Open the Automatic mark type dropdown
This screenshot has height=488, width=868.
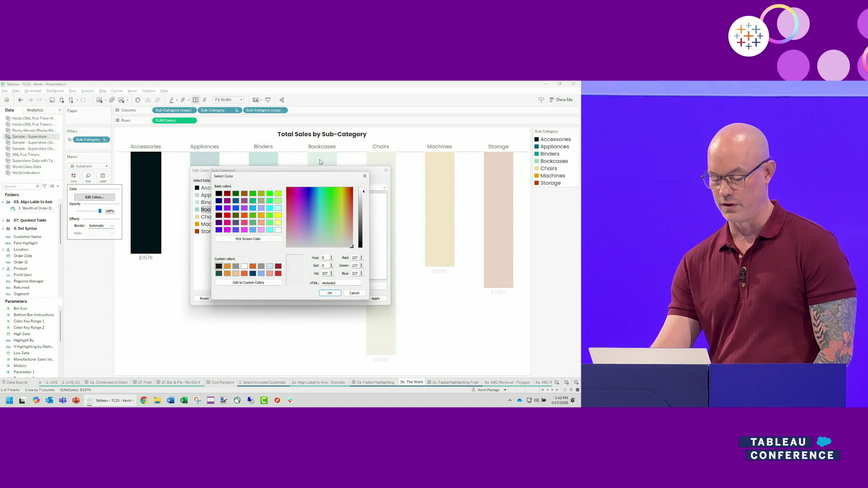(88, 166)
